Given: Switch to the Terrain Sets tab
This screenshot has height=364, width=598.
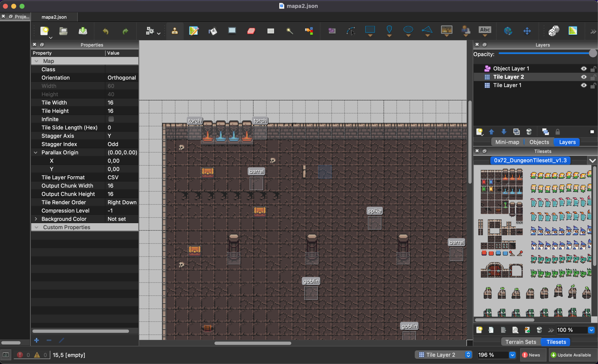Looking at the screenshot, I should point(521,342).
